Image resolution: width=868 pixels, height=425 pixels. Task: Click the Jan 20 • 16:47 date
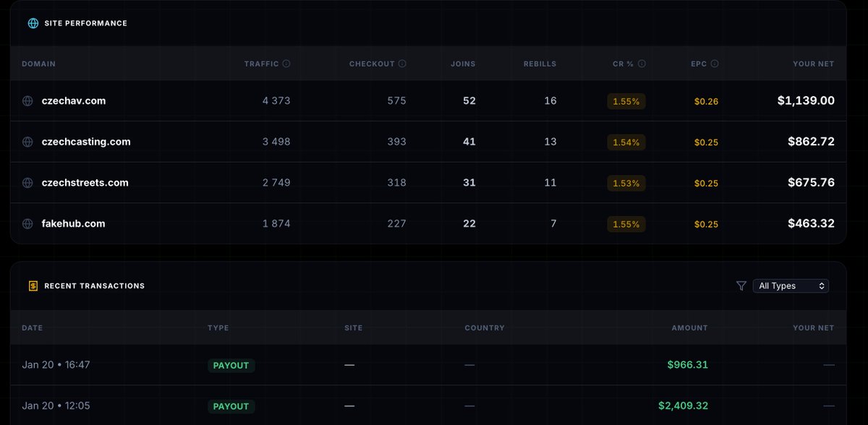coord(56,365)
